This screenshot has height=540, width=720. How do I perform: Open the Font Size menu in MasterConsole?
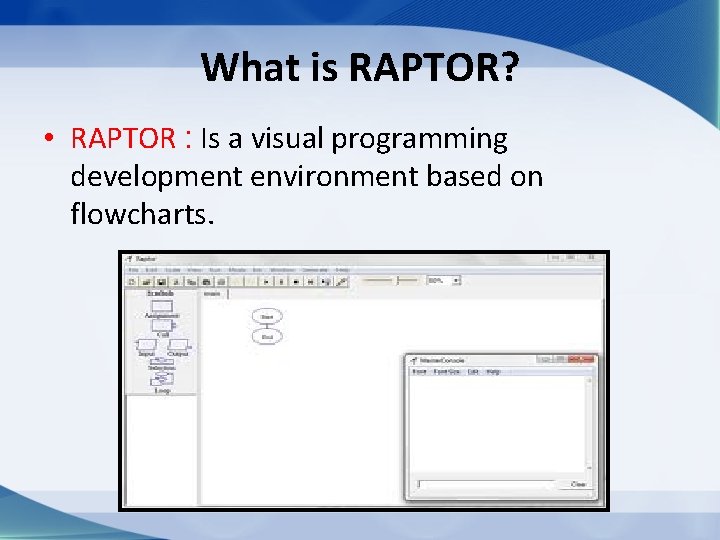coord(447,371)
